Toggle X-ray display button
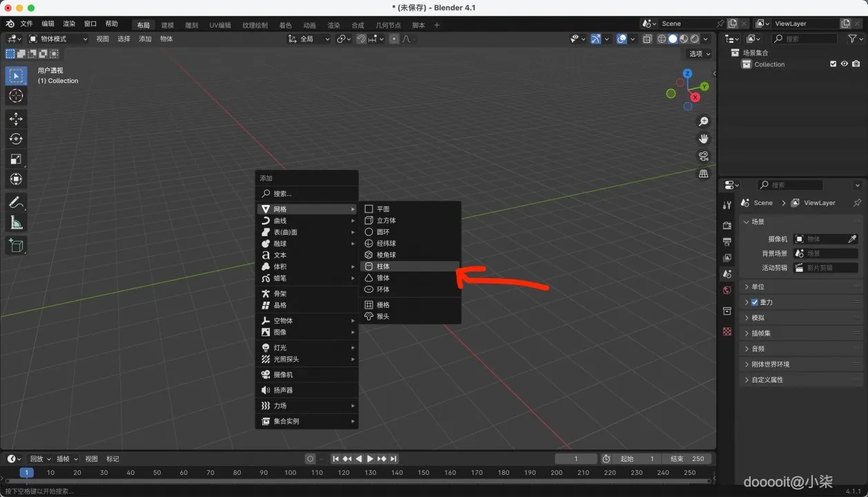Viewport: 868px width, 497px height. [x=647, y=39]
